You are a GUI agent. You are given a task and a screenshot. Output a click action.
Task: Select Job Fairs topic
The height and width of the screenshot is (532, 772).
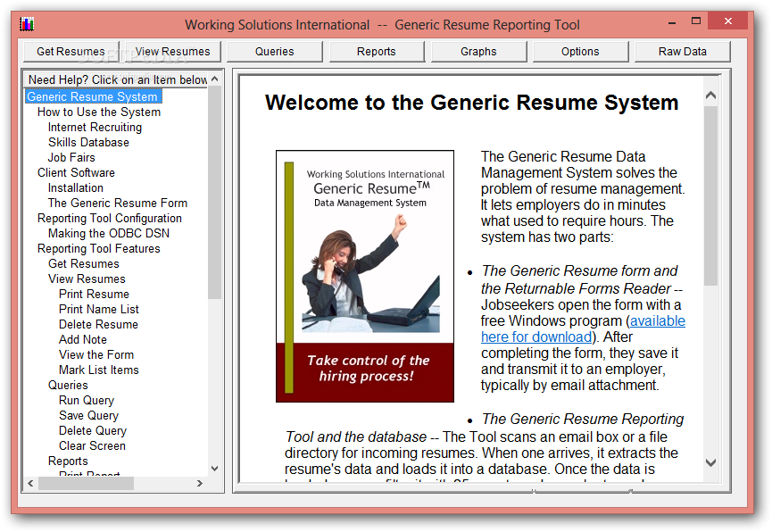(71, 158)
